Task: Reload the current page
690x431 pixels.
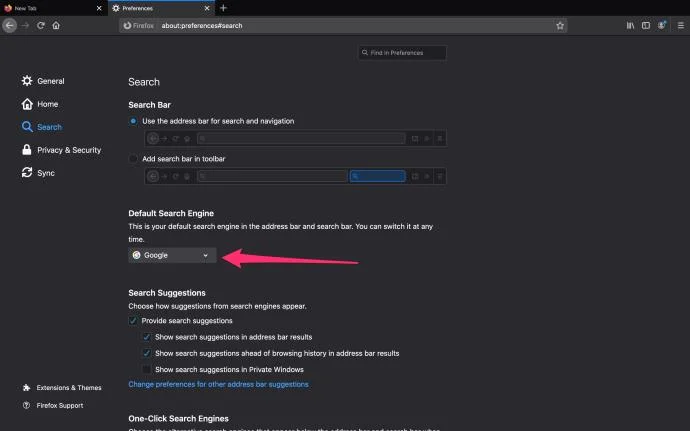Action: click(x=41, y=26)
